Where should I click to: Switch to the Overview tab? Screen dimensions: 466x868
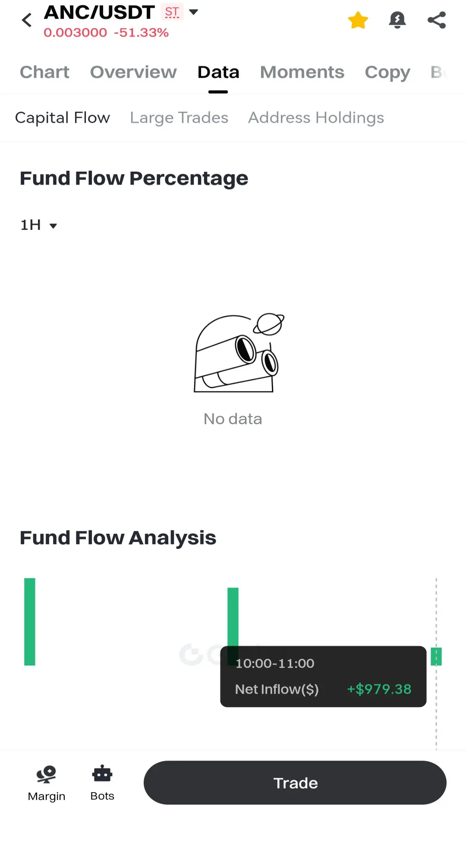(133, 72)
